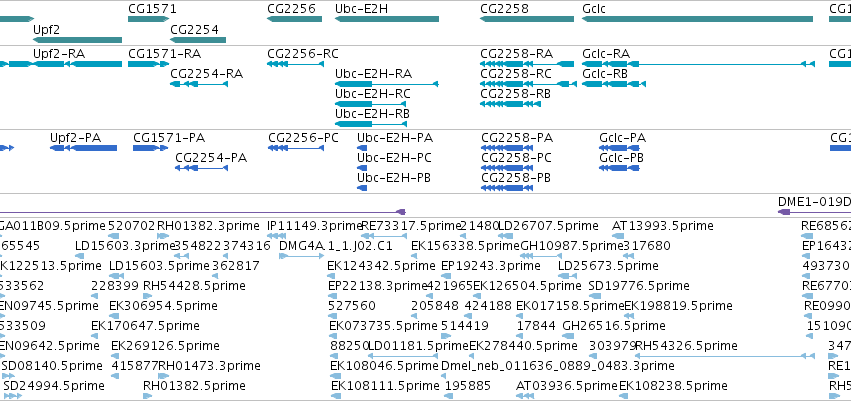This screenshot has width=851, height=401.
Task: Select protein CG2254-PA
Action: 211,158
